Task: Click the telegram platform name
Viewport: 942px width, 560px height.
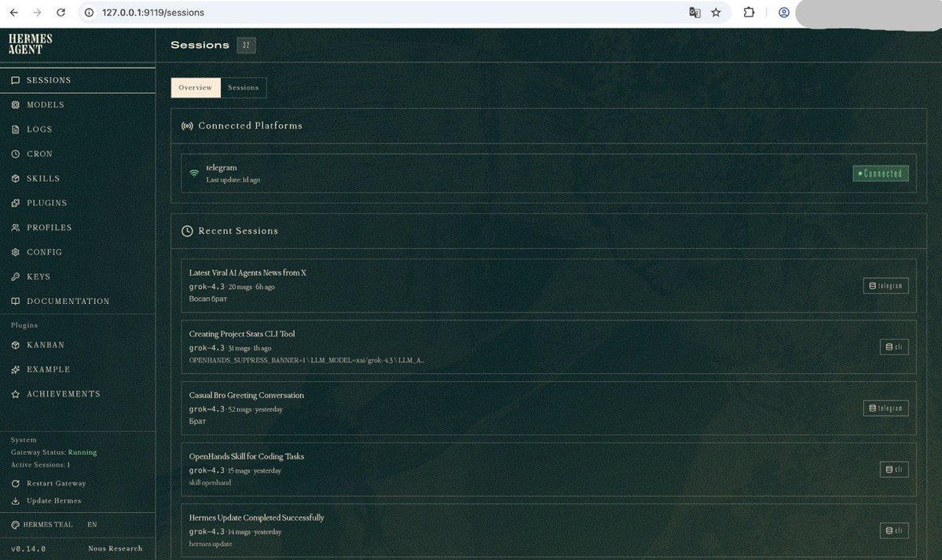Action: [x=222, y=168]
